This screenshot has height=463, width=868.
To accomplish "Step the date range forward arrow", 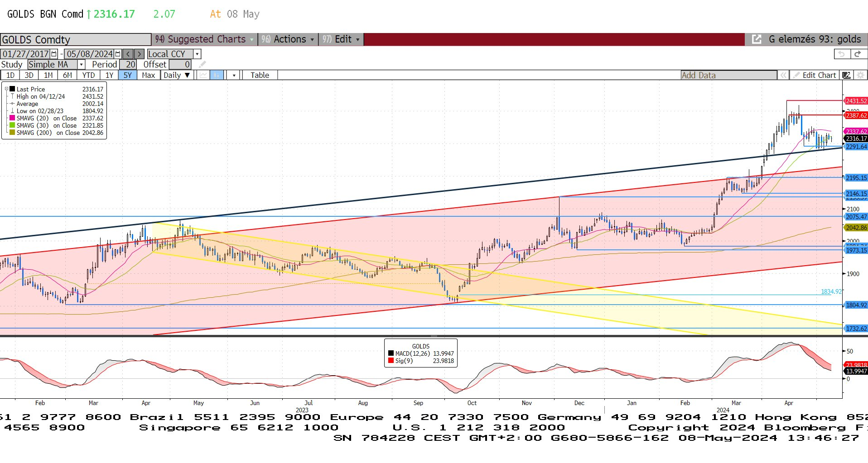I will tap(139, 54).
